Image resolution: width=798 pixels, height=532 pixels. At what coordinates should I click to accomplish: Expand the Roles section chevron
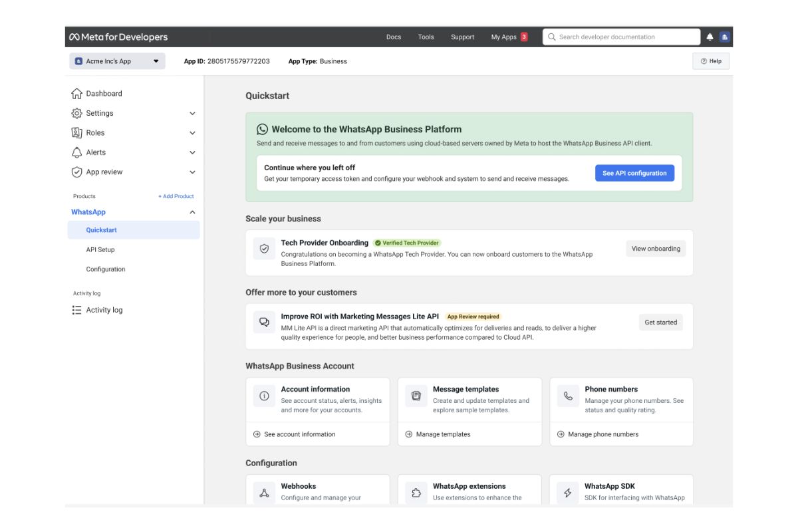click(x=192, y=133)
